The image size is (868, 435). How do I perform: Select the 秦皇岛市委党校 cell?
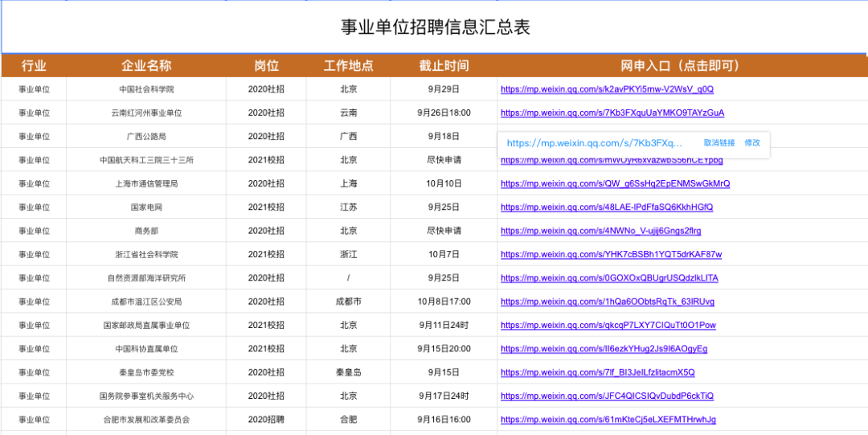tap(147, 371)
